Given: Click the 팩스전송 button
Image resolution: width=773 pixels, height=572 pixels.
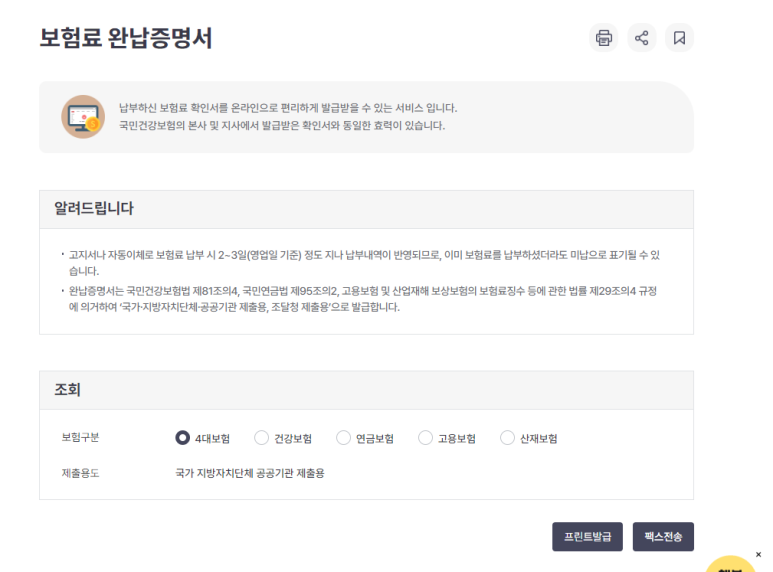Looking at the screenshot, I should click(663, 536).
